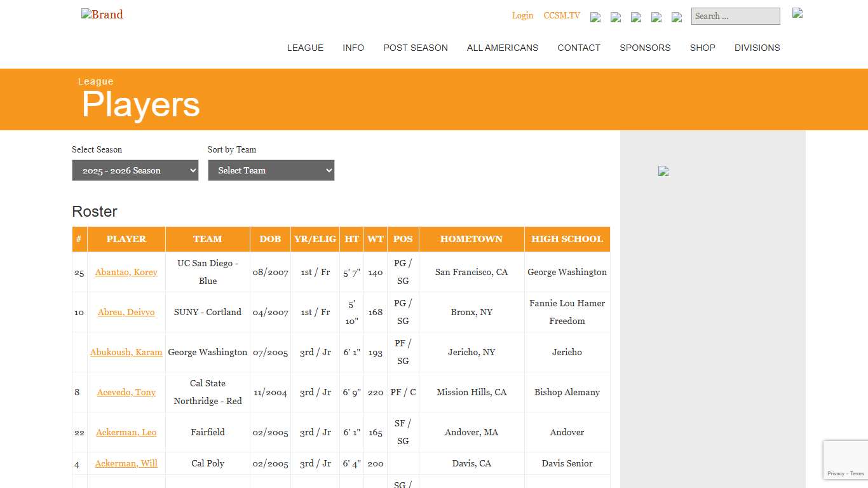Image resolution: width=868 pixels, height=488 pixels.
Task: Click the last broken icon before Search box
Action: 677,17
